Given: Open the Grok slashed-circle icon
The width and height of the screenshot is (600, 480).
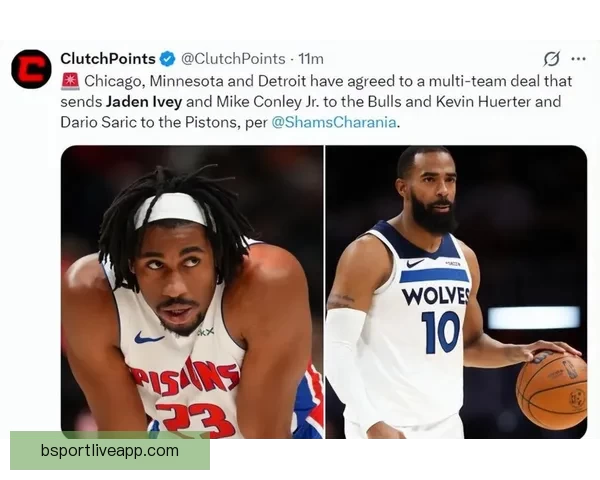Looking at the screenshot, I should pos(552,59).
